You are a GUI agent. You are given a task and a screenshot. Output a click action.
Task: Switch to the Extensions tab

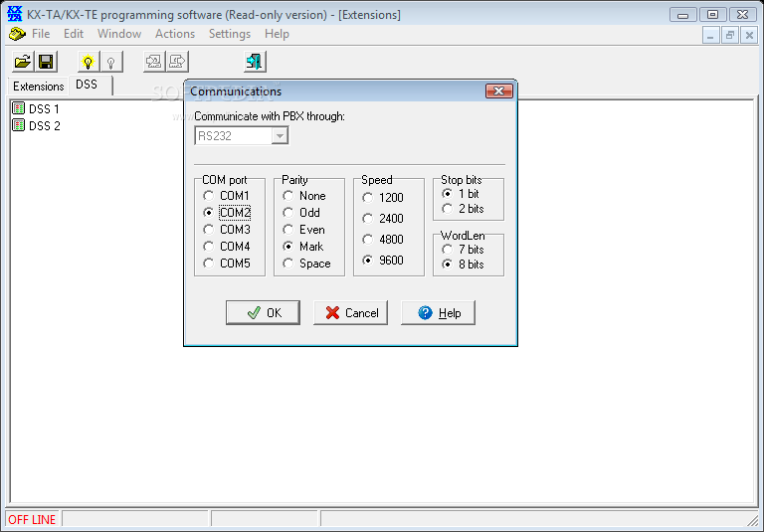coord(39,87)
